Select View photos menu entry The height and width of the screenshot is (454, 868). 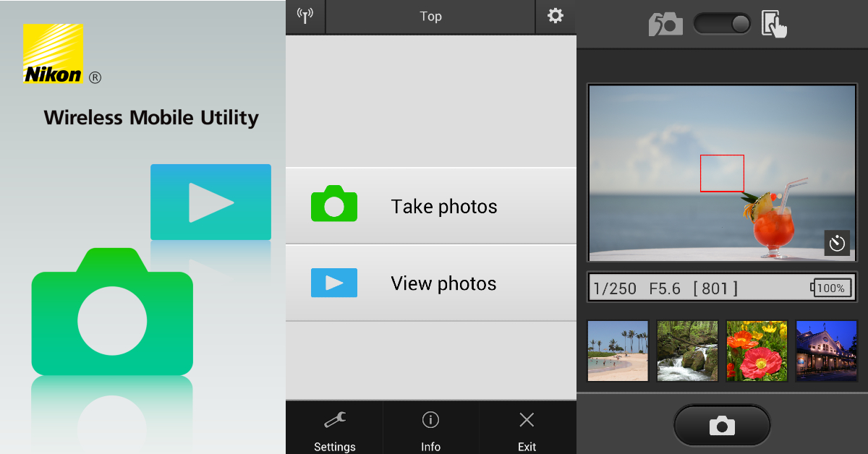(431, 283)
